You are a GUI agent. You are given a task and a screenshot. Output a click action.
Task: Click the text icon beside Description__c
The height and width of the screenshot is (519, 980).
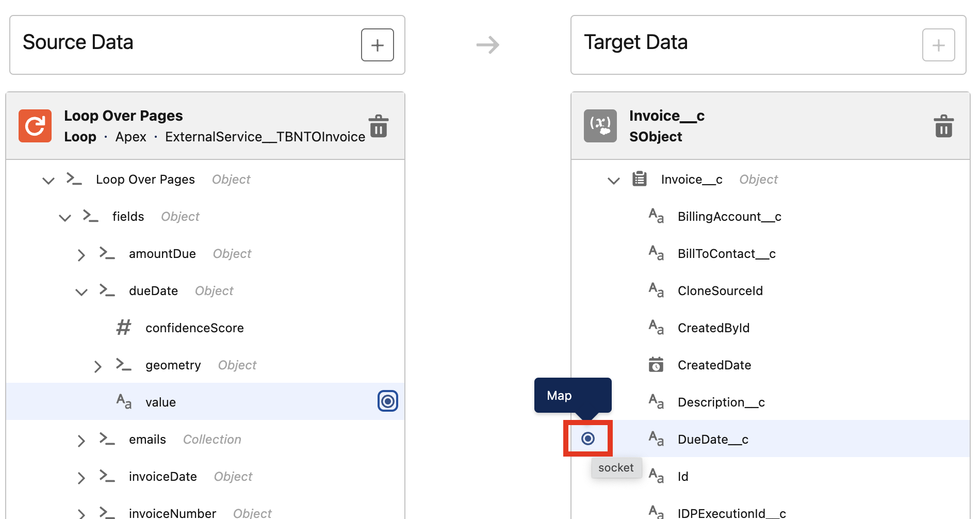656,402
